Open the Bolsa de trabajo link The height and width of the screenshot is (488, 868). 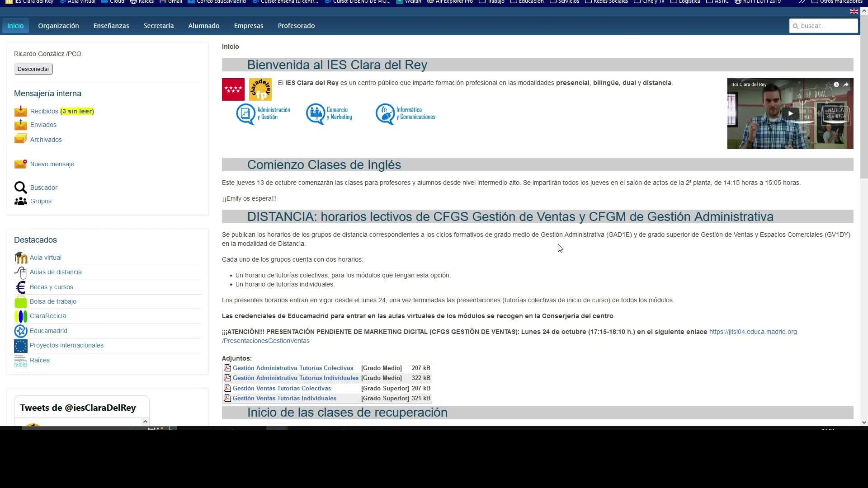tap(53, 301)
